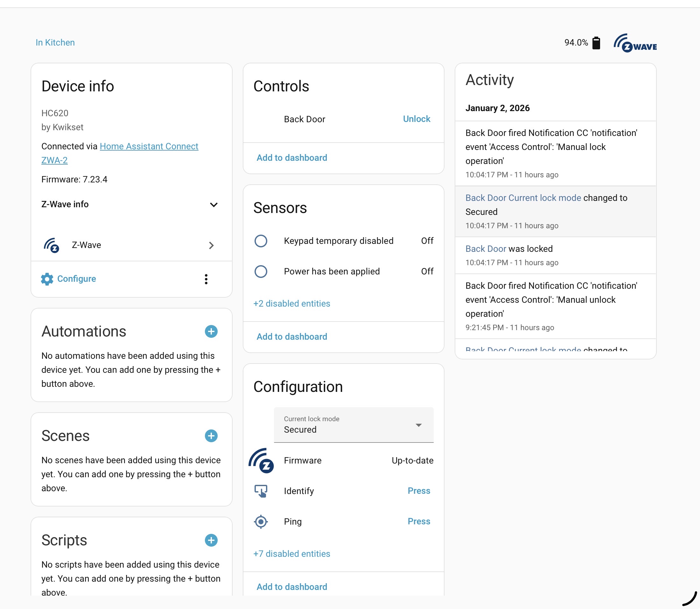This screenshot has width=700, height=609.
Task: Click the battery icon next to 94.0%
Action: pos(596,43)
